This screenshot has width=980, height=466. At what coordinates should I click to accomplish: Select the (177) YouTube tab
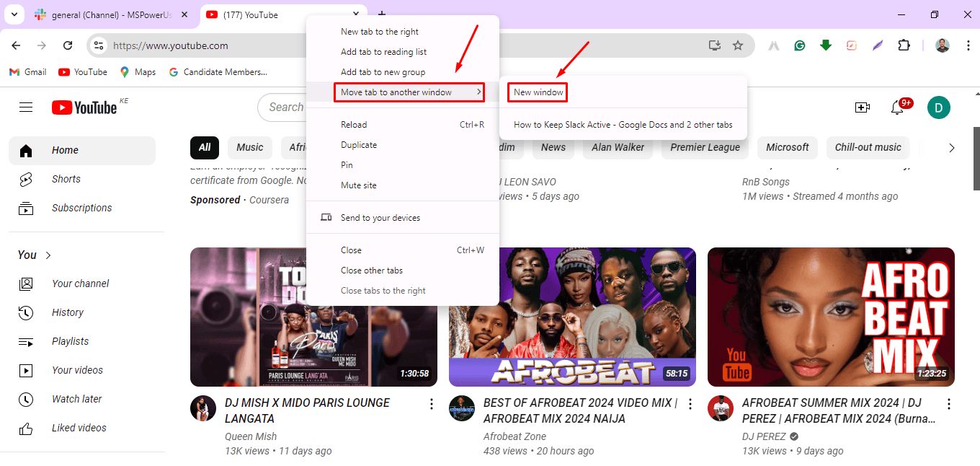tap(282, 14)
